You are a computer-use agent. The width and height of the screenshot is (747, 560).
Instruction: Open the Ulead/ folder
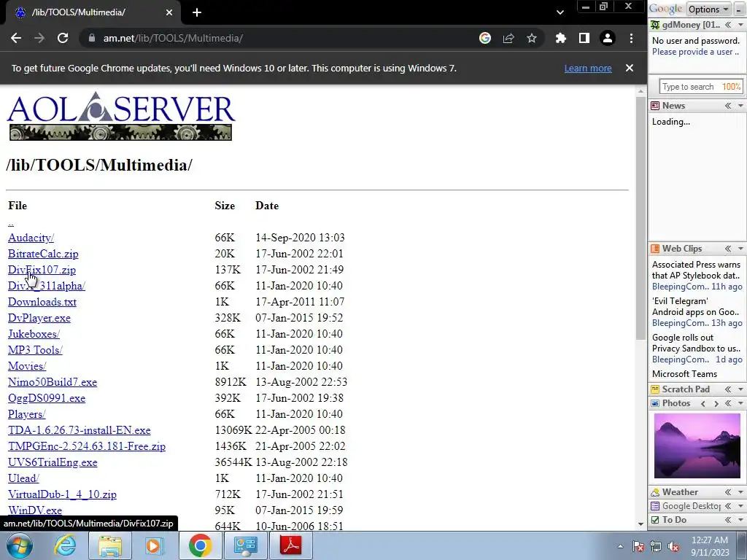(x=23, y=478)
